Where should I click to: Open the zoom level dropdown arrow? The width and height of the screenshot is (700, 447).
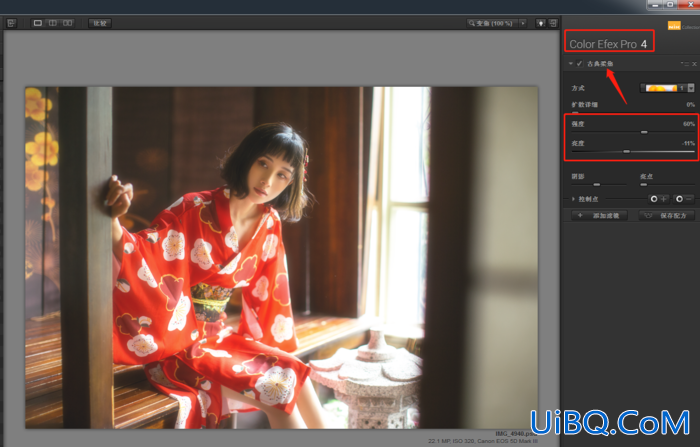coord(523,23)
